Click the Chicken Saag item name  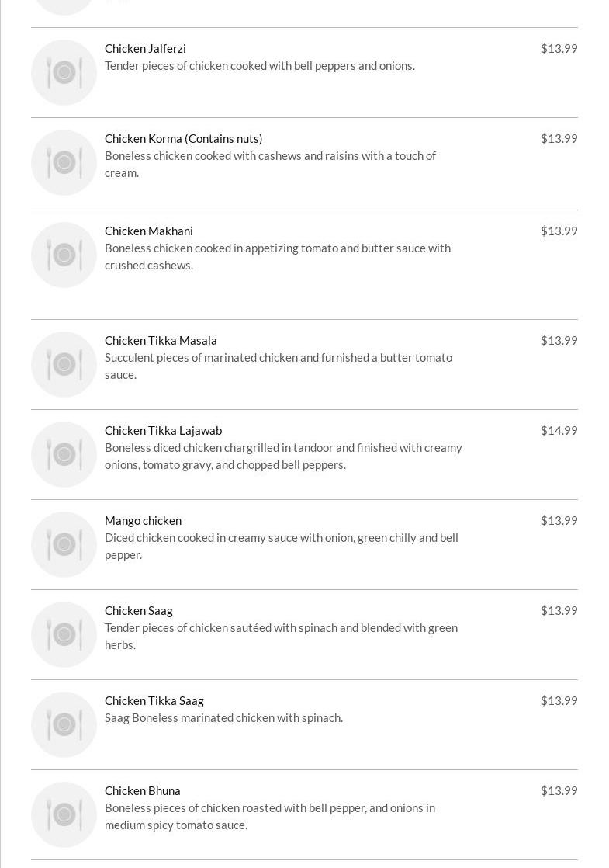click(138, 610)
